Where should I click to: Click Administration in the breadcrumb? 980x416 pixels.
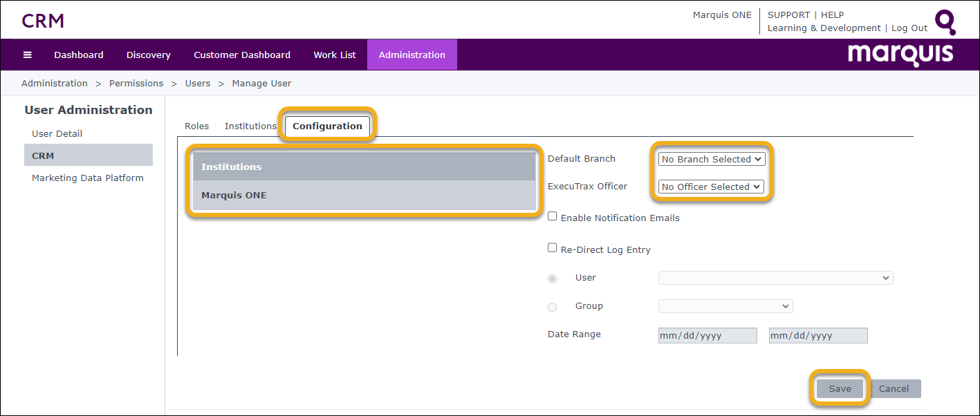[55, 83]
